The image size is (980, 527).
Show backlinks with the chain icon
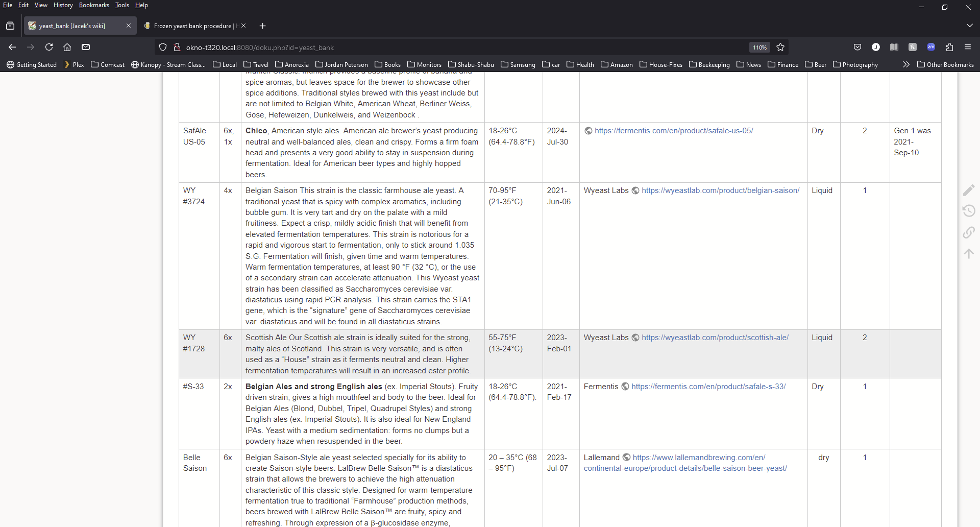pos(969,232)
